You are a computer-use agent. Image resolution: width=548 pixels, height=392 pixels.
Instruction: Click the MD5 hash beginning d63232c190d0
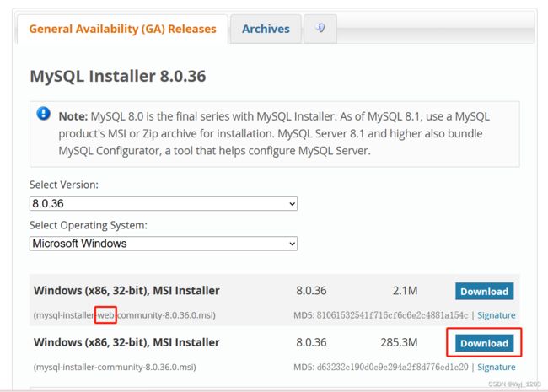[392, 367]
